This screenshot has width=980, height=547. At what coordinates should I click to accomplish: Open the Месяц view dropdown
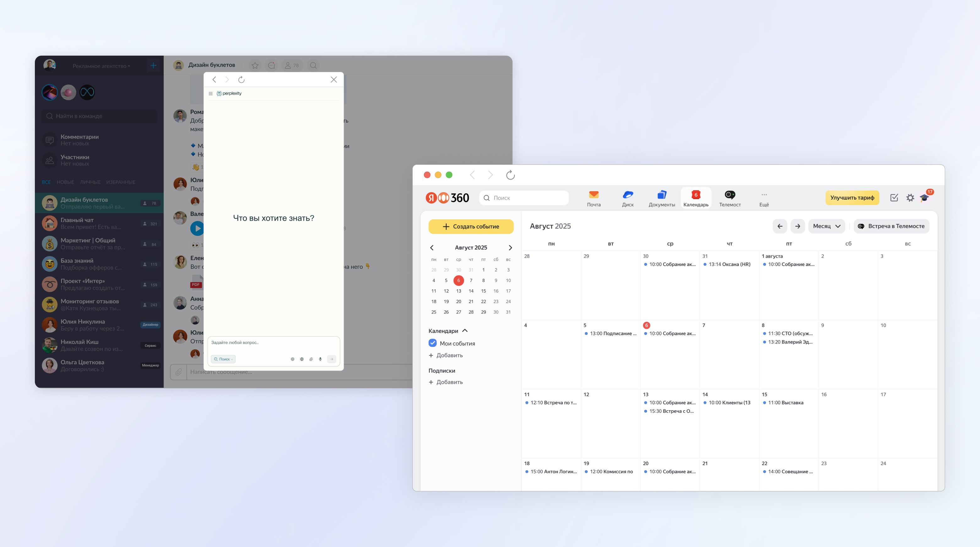[826, 226]
